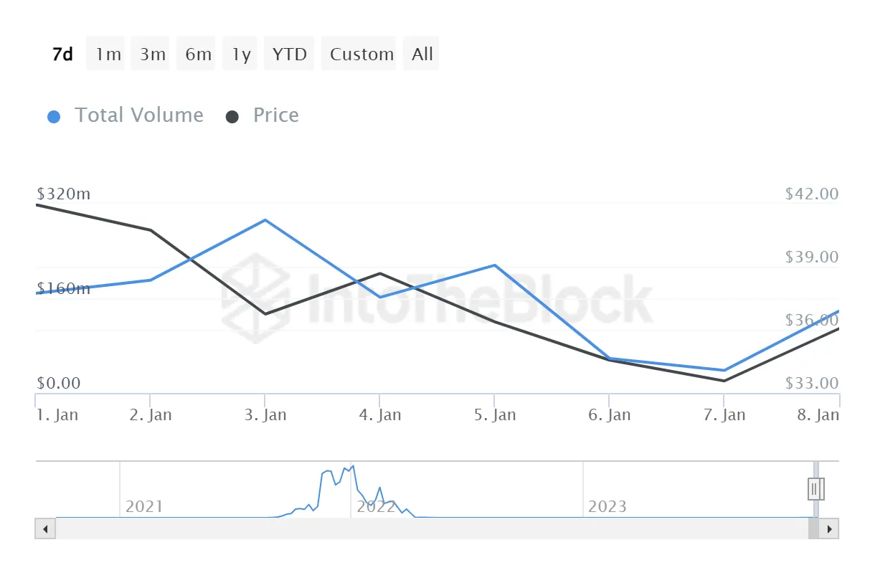Select 2023 in the navigator timeline

(x=607, y=506)
